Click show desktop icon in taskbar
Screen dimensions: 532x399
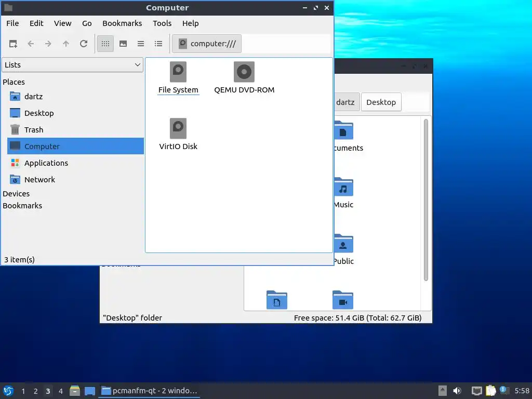pos(89,391)
